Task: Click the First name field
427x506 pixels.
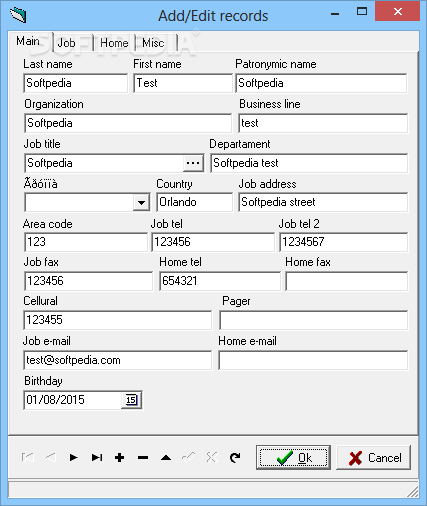Action: click(183, 83)
